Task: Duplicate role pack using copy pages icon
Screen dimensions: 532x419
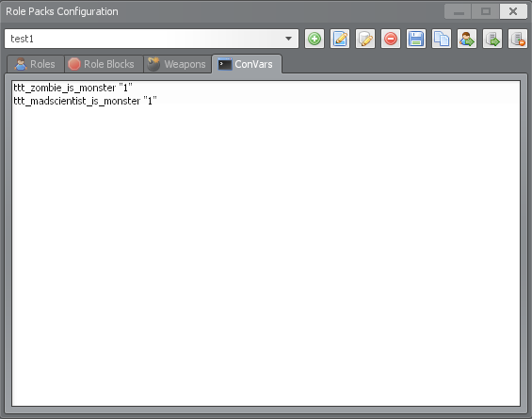Action: pos(442,39)
